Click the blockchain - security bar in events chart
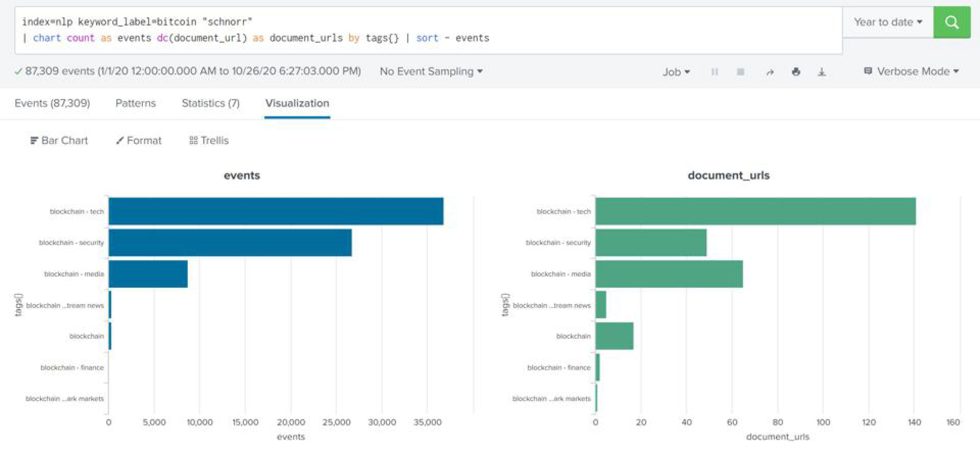 [230, 242]
